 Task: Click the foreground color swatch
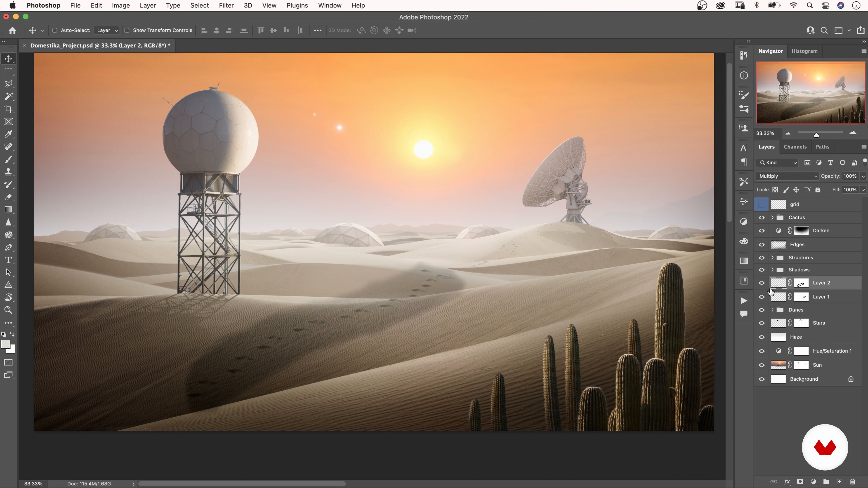pyautogui.click(x=5, y=344)
